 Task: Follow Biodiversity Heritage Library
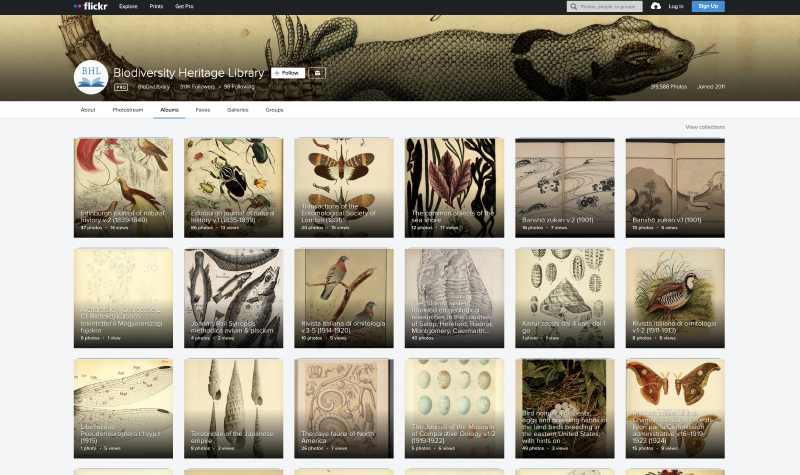(x=287, y=73)
